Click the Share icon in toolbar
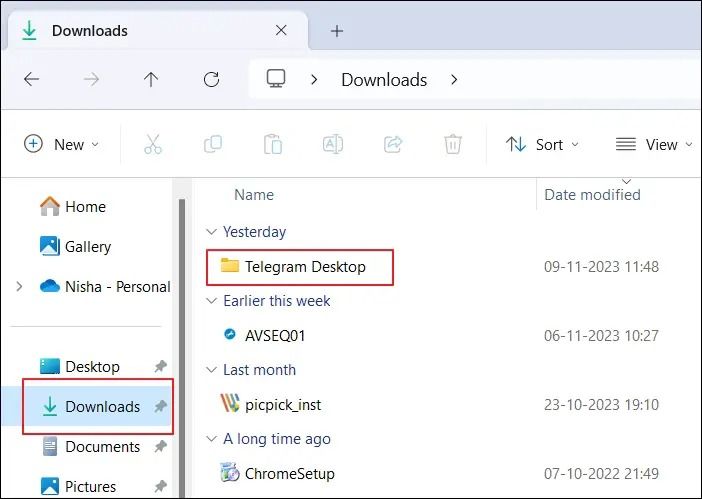This screenshot has height=499, width=702. (393, 144)
